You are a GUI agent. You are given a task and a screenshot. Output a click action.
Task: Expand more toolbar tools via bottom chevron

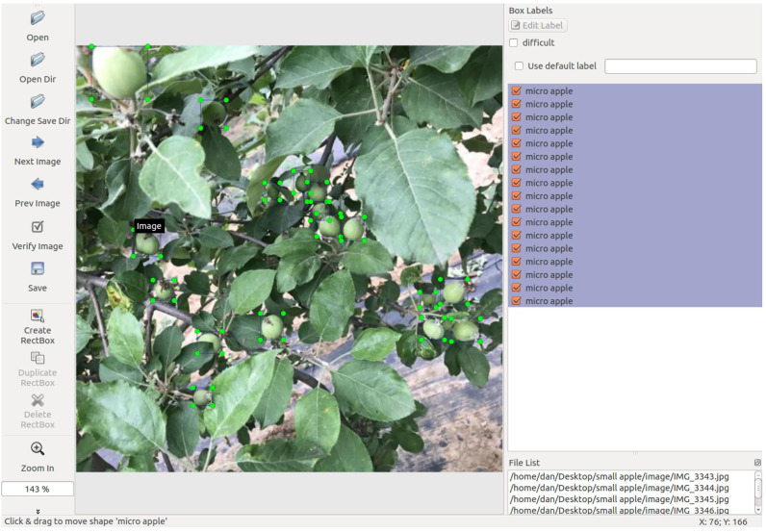point(38,511)
